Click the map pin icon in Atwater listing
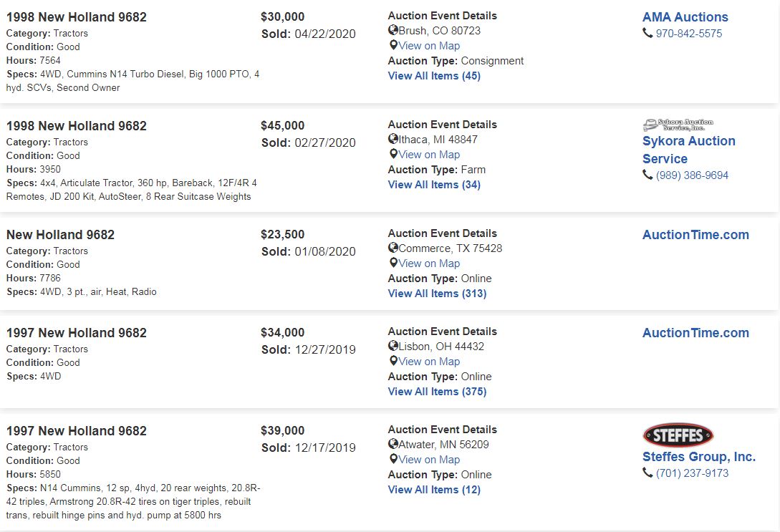Viewport: 780px width, 532px height. [x=393, y=460]
